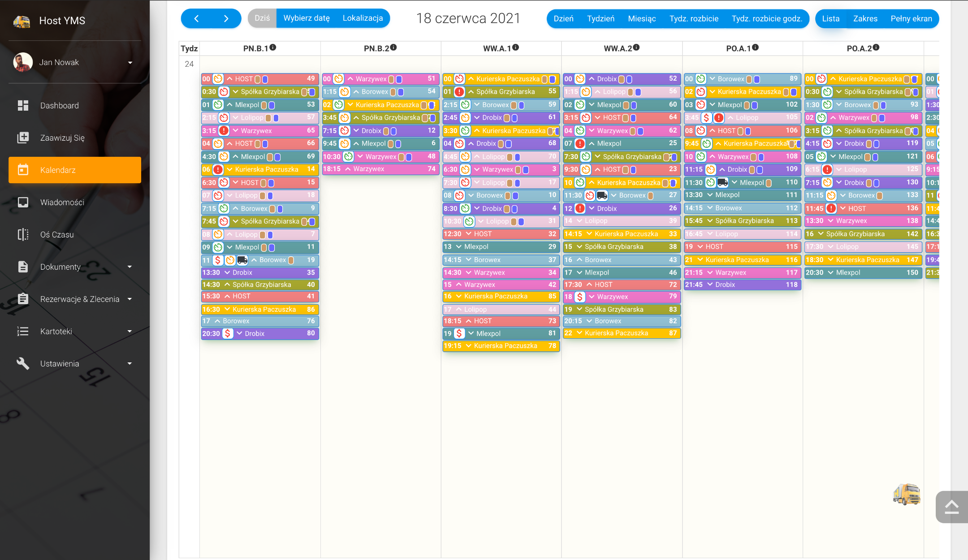Image resolution: width=968 pixels, height=560 pixels.
Task: Open Jan Nowak user dropdown
Action: (130, 63)
